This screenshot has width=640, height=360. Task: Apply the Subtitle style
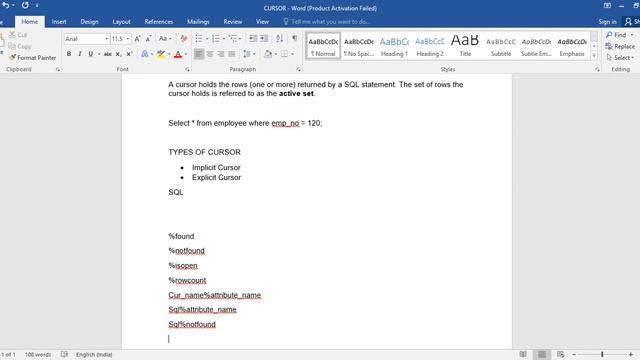coord(501,46)
